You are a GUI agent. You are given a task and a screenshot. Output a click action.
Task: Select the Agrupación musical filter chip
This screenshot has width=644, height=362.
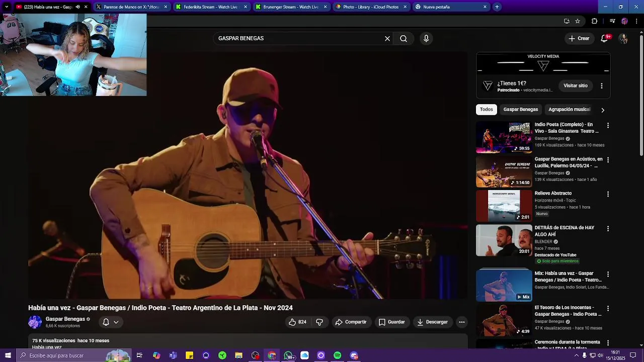pos(570,110)
